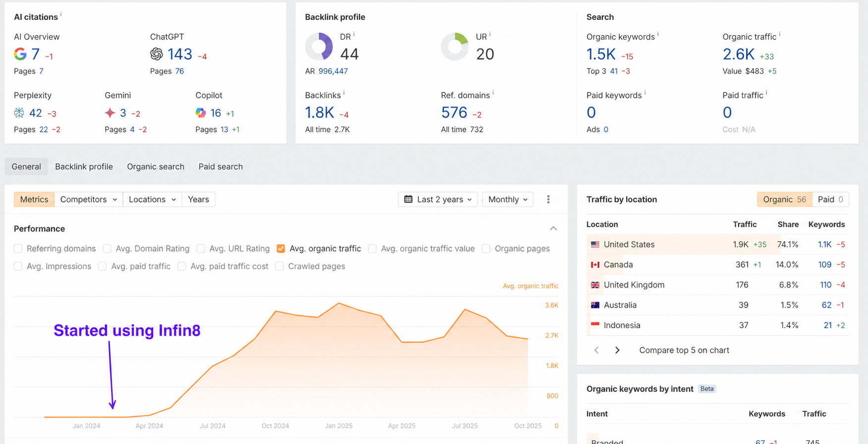Click the Google AI Overview icon

click(20, 54)
